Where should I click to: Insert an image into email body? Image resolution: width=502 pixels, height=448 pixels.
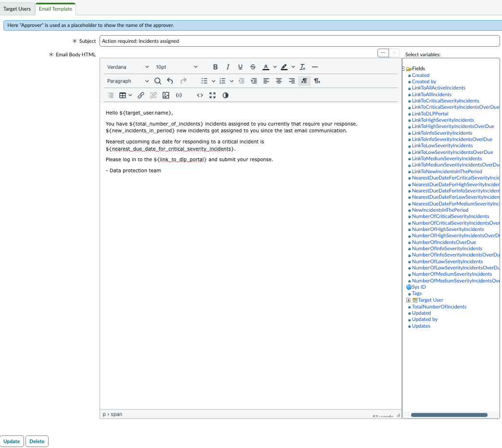coord(166,95)
